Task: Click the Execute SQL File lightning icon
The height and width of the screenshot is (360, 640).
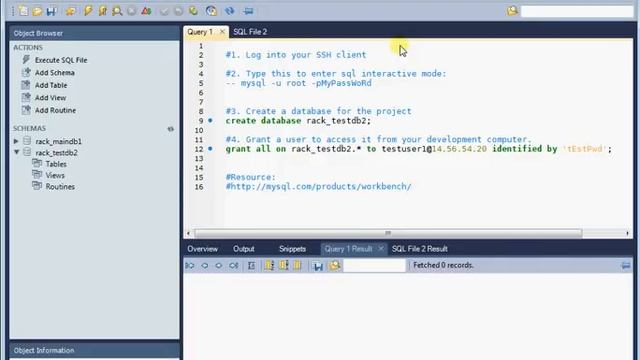Action: [x=26, y=60]
